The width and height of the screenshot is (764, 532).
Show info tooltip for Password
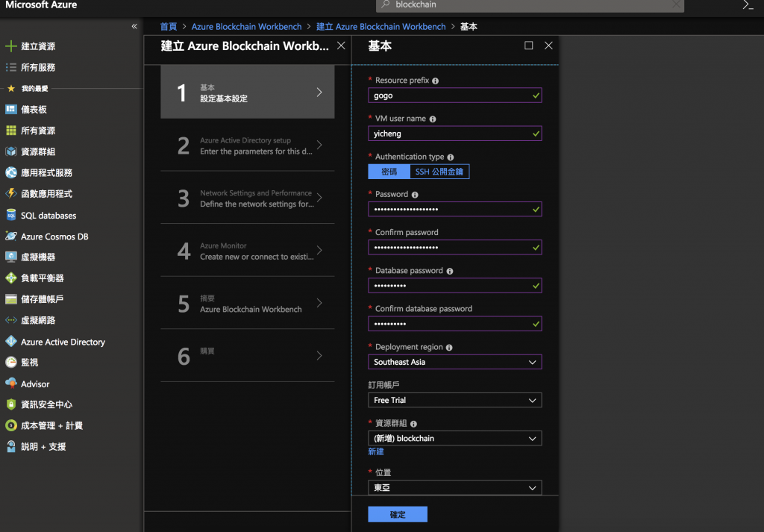tap(415, 195)
